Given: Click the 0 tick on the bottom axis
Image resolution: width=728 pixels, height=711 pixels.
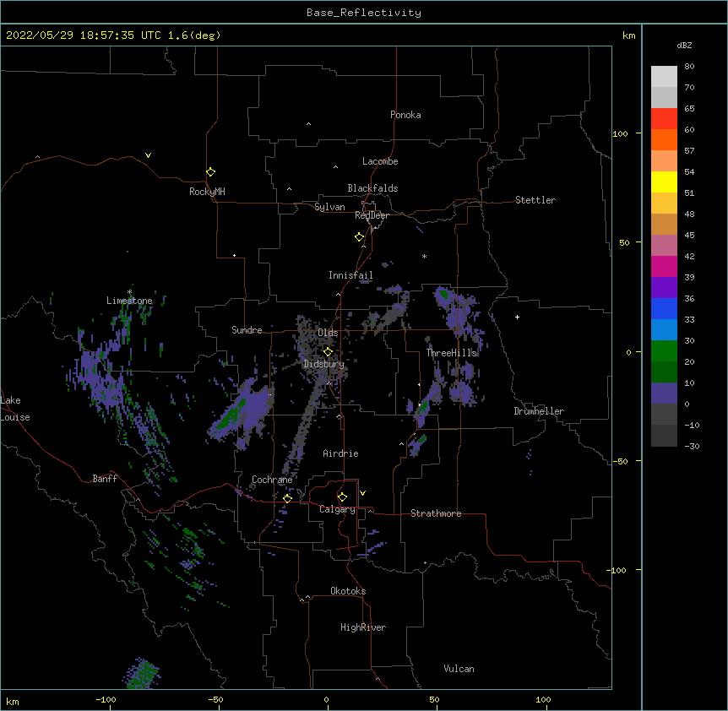Looking at the screenshot, I should pos(326,699).
